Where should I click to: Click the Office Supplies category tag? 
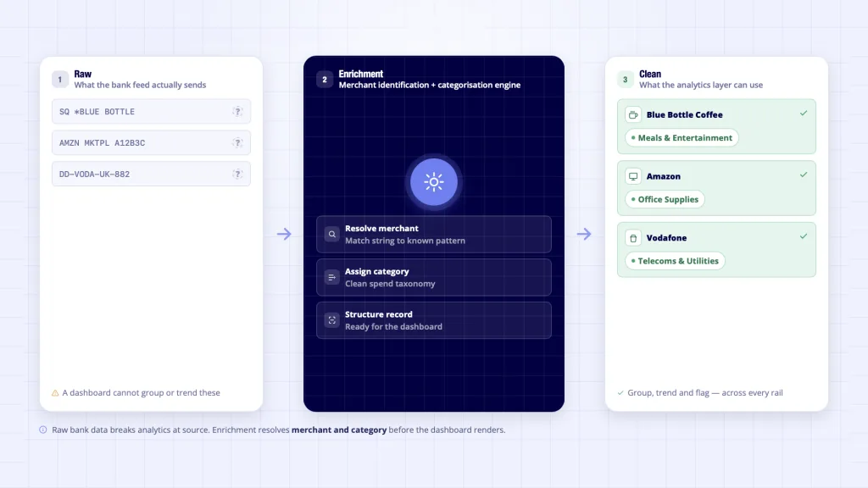665,199
